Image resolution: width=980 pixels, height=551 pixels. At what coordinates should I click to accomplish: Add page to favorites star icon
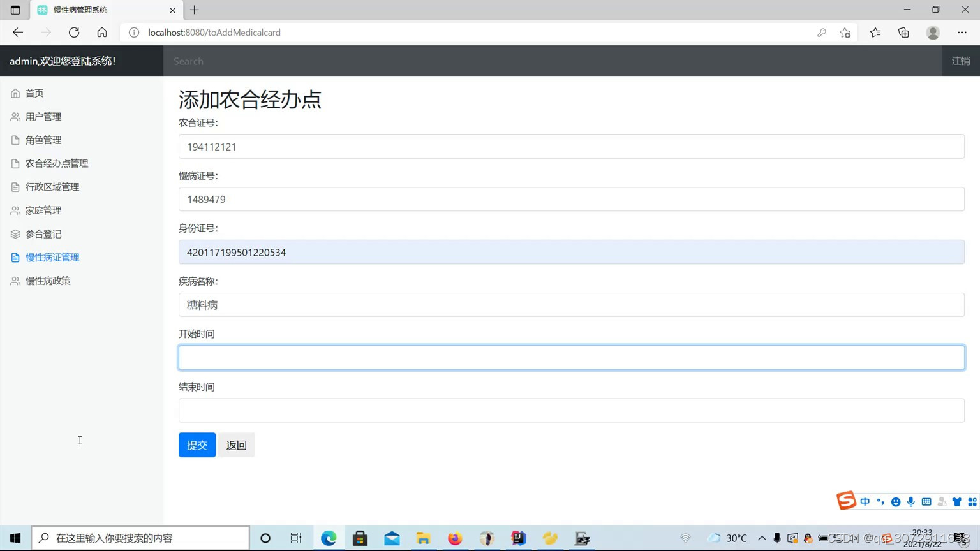pyautogui.click(x=845, y=33)
